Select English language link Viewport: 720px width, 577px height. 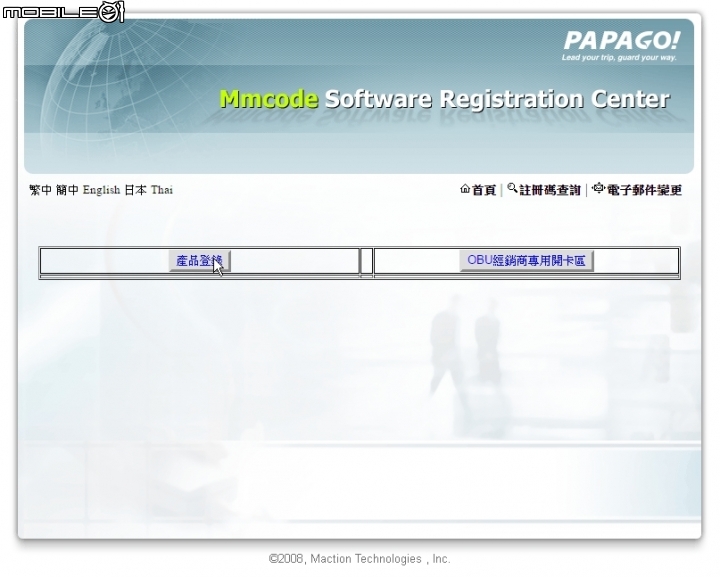click(x=101, y=190)
